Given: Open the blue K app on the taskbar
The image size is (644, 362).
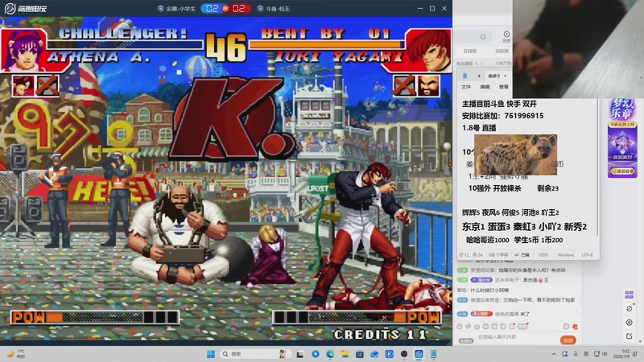Looking at the screenshot, I should [390, 354].
